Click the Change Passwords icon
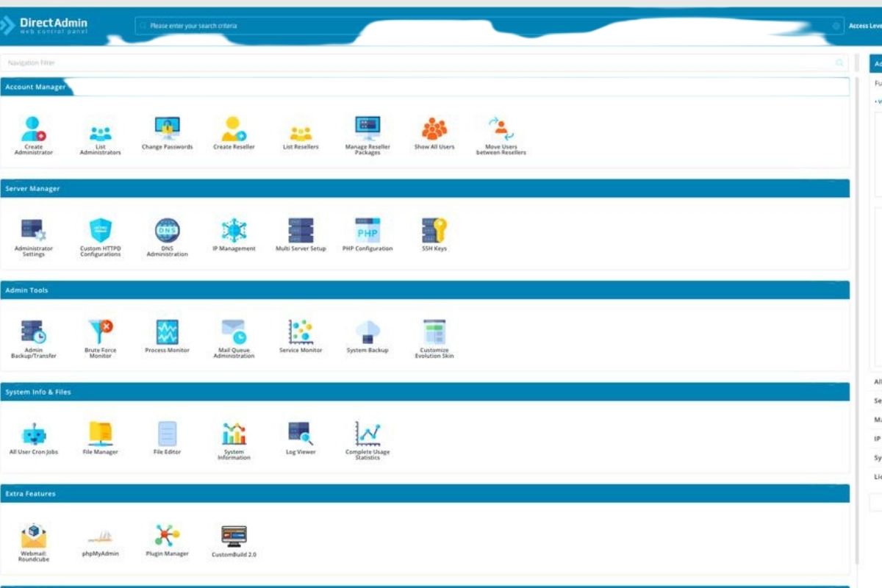Viewport: 882px width, 588px height. 168,130
